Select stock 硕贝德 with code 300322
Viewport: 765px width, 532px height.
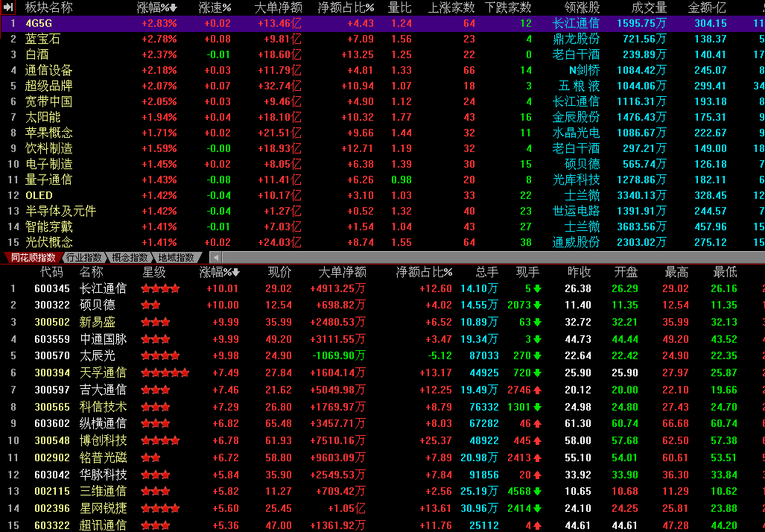383,305
